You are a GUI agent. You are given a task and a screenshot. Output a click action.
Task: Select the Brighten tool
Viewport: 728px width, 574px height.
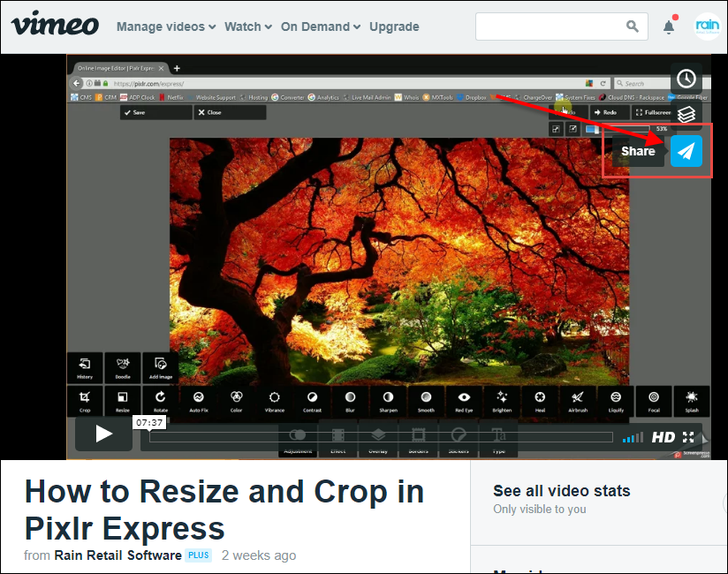[x=502, y=402]
